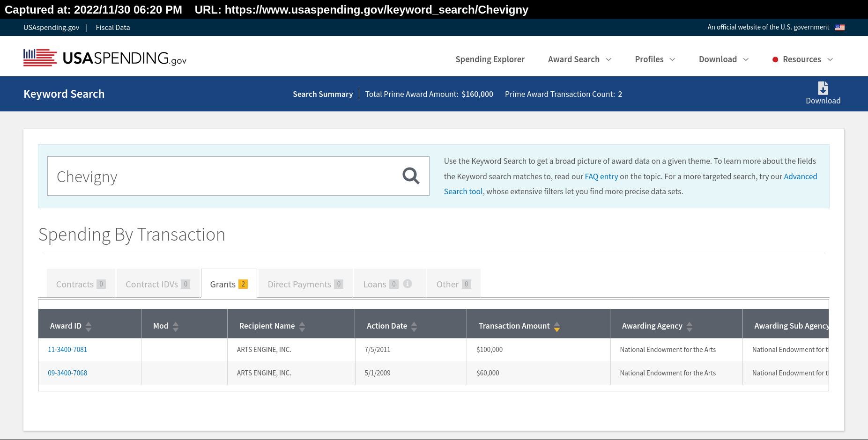Switch to the Direct Payments tab
Screen dimensions: 868x440
[305, 284]
